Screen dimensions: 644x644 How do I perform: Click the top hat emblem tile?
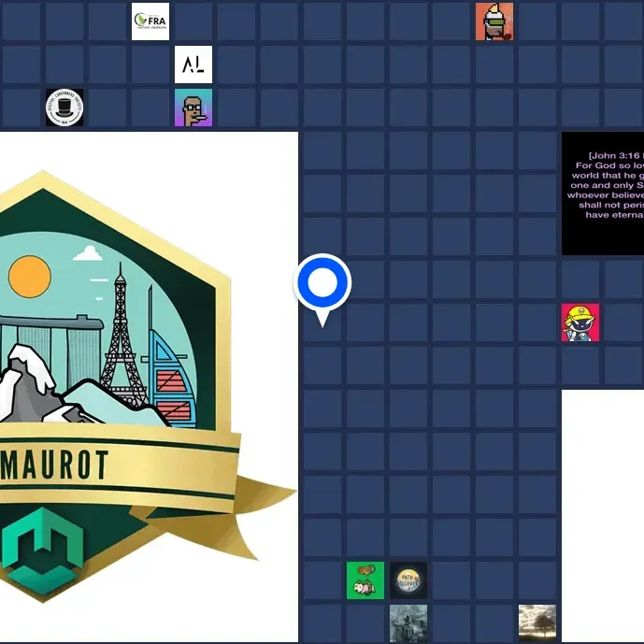click(64, 107)
